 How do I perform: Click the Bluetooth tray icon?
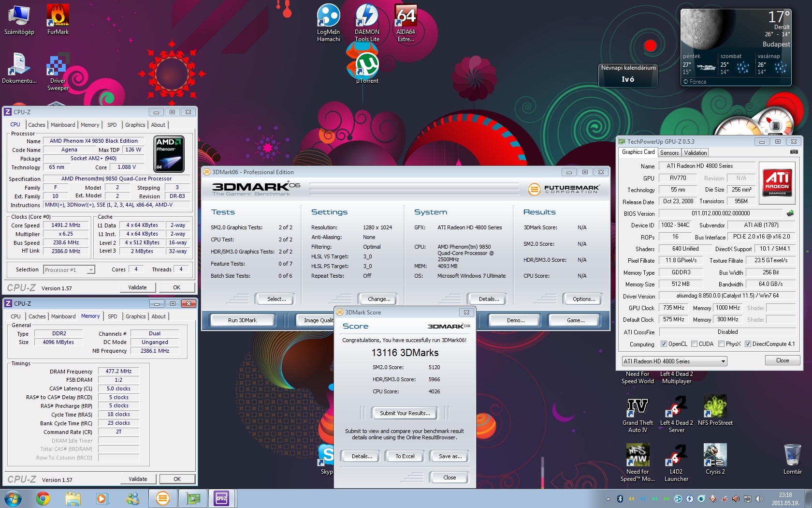tap(620, 499)
